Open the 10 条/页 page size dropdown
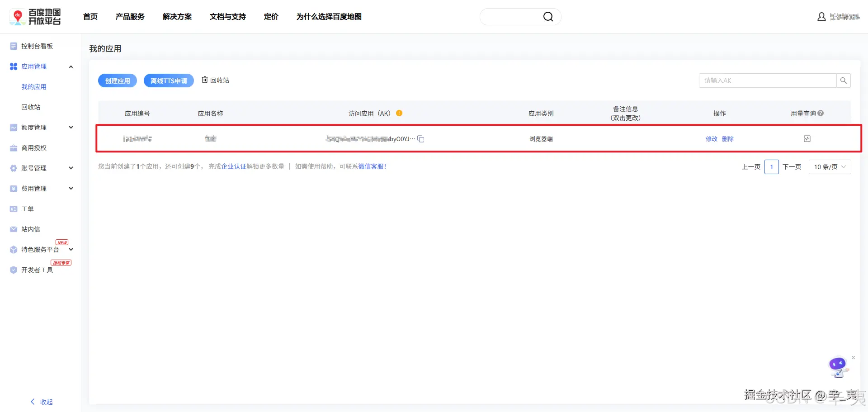 (x=830, y=166)
